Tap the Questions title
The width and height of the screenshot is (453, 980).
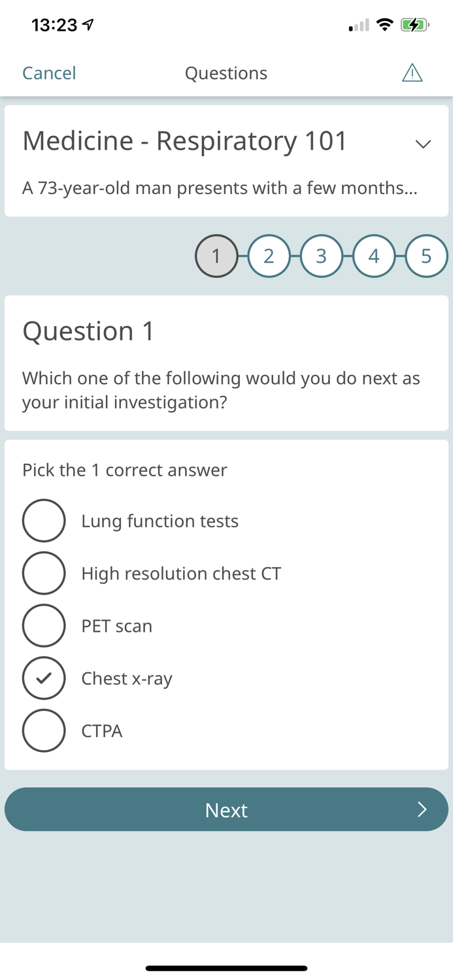pyautogui.click(x=226, y=73)
